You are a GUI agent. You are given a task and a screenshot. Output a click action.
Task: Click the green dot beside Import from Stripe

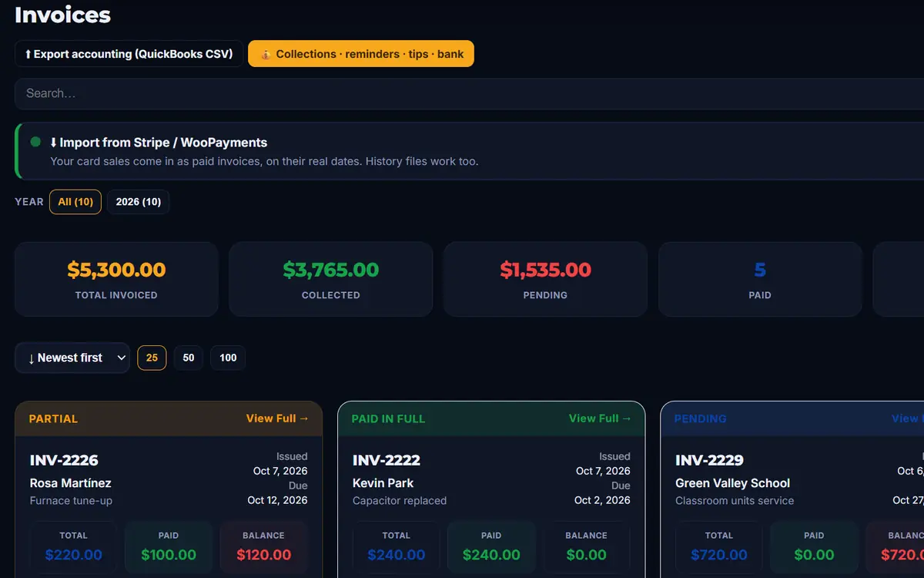click(35, 142)
